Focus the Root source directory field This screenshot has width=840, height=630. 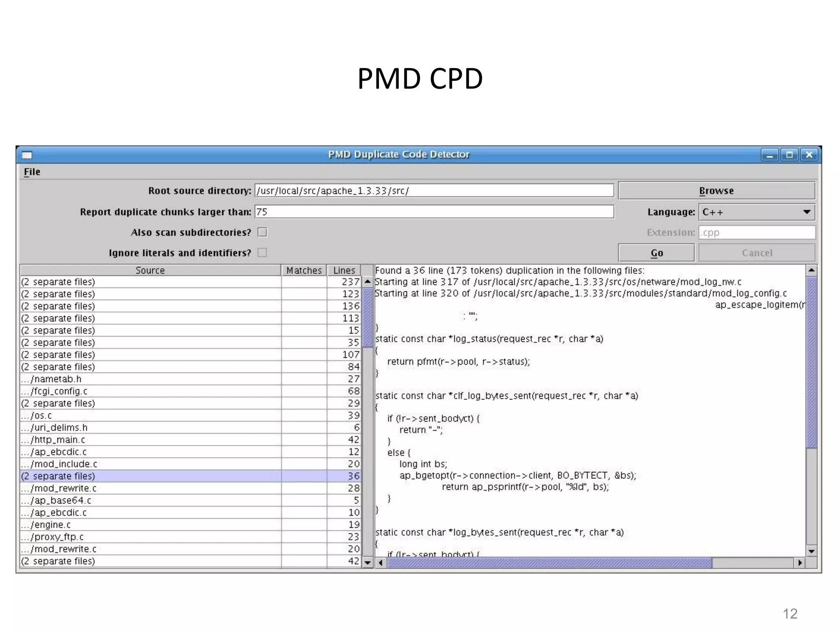[x=434, y=191]
